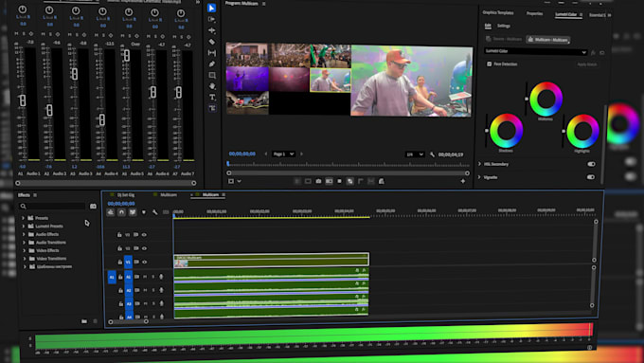Expand the Lumetri Presets folder
The width and height of the screenshot is (644, 363).
pyautogui.click(x=24, y=227)
